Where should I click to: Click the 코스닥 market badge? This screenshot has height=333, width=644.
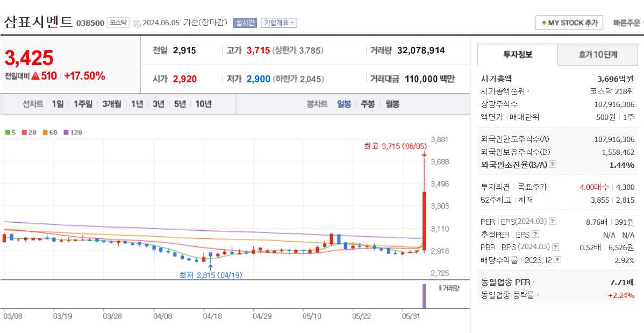(x=118, y=23)
